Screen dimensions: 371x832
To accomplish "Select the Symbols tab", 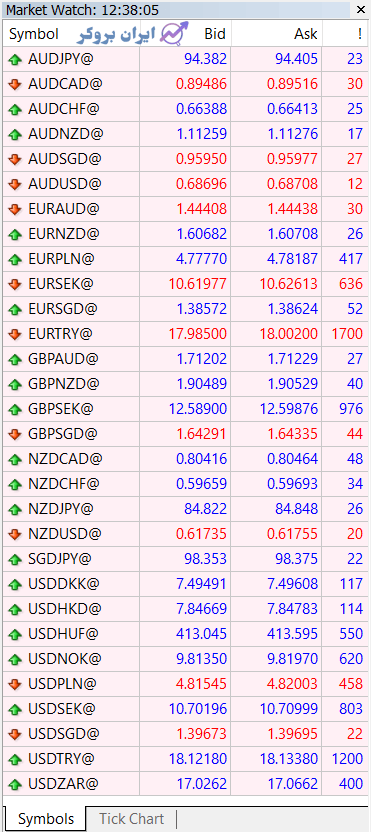I will 46,819.
